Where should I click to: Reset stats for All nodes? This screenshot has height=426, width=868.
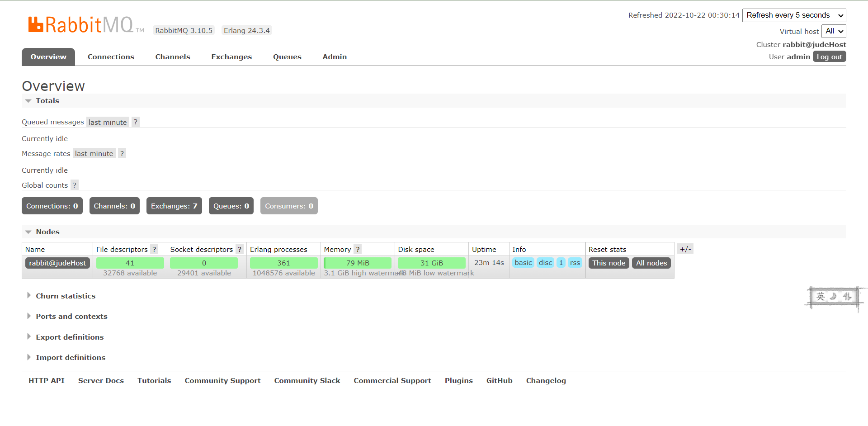point(651,263)
